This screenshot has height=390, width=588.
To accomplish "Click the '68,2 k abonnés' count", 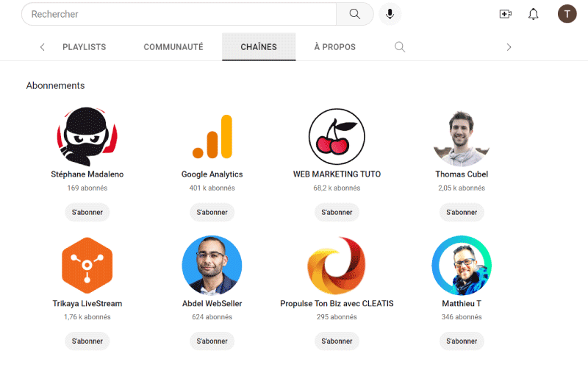I will (x=337, y=188).
